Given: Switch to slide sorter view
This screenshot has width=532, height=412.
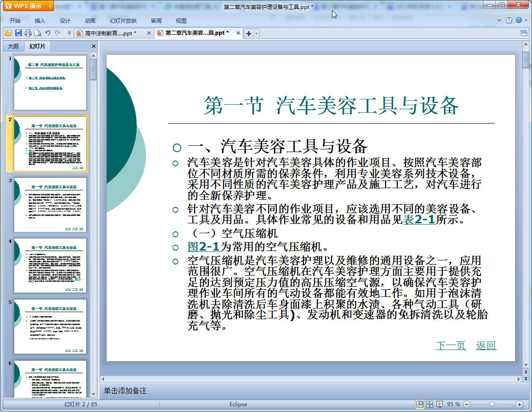Looking at the screenshot, I should coord(429,404).
